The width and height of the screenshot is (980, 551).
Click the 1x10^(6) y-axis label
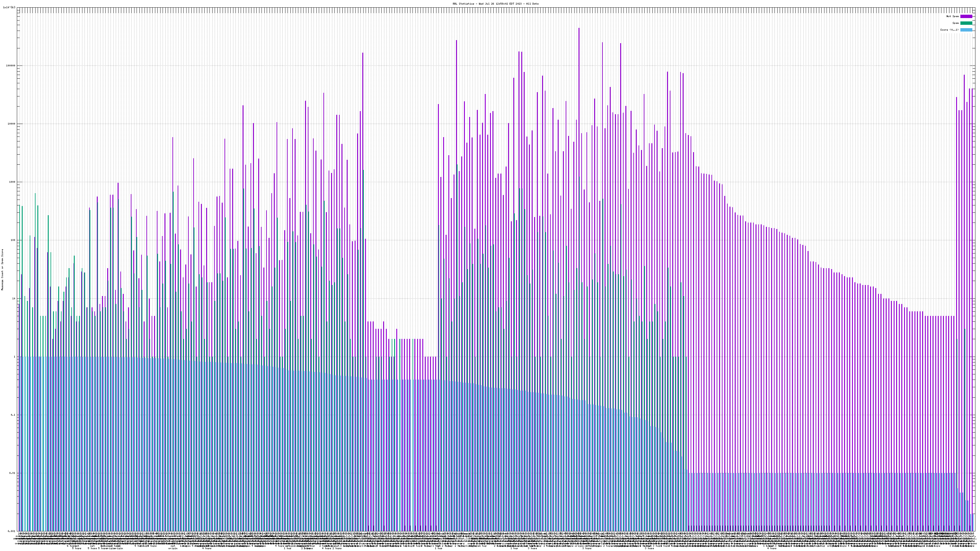click(x=9, y=7)
